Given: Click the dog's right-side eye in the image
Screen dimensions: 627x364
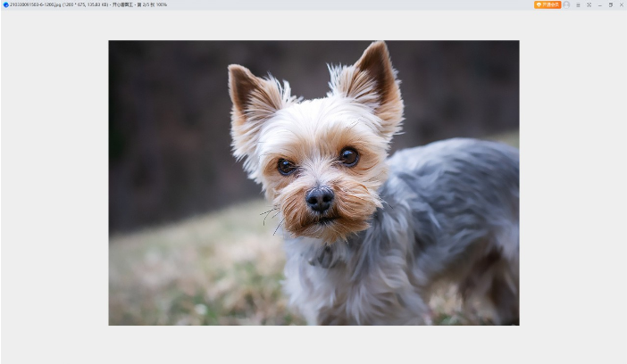Looking at the screenshot, I should 349,156.
